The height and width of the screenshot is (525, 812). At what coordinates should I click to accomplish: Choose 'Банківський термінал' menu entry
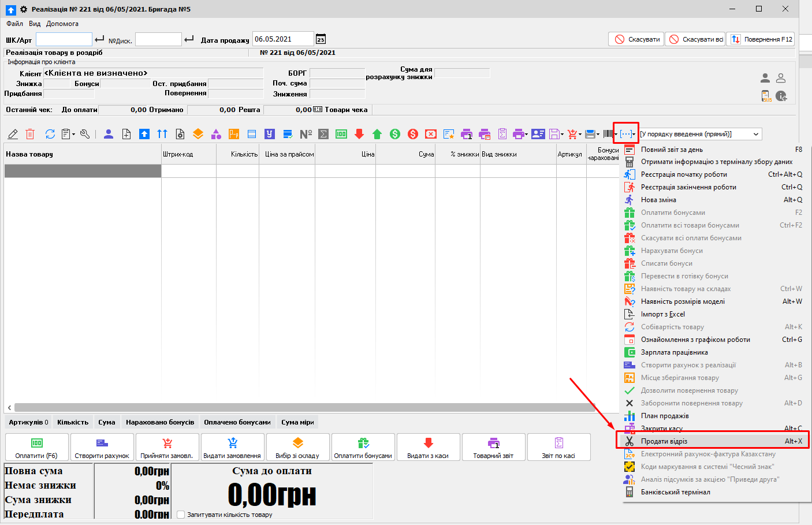pos(675,492)
